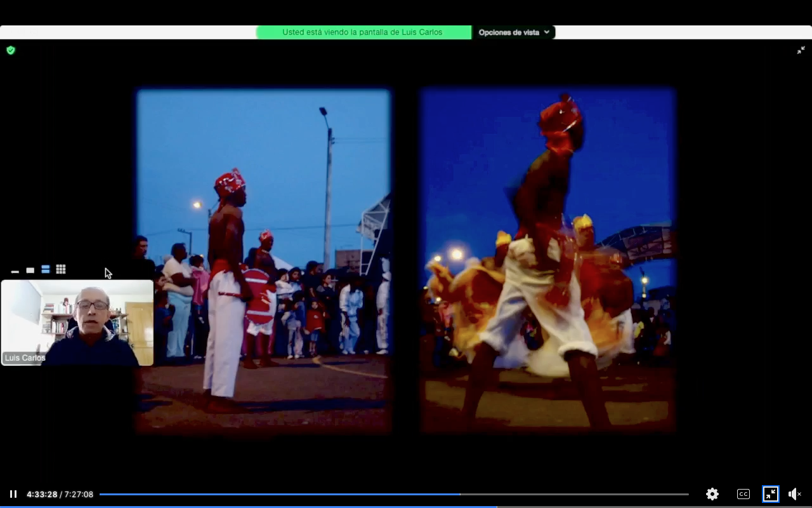Pause the recording playback

(x=13, y=494)
